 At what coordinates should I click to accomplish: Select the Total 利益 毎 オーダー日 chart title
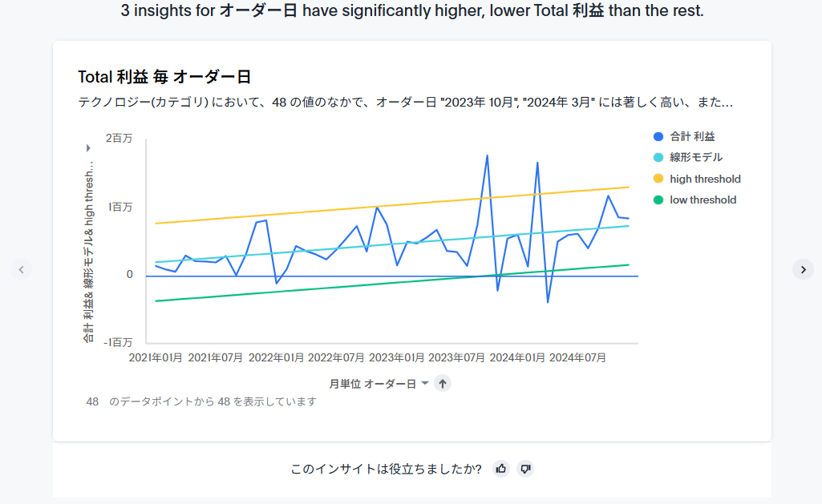click(164, 77)
